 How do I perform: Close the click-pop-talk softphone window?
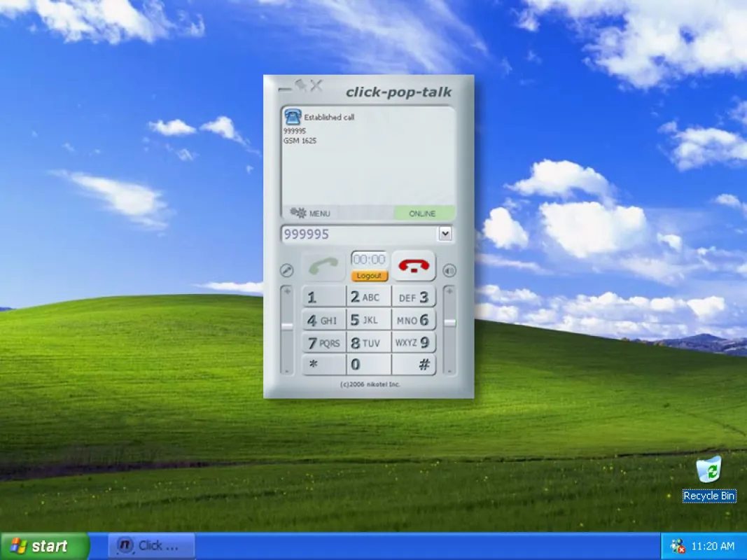(x=316, y=85)
